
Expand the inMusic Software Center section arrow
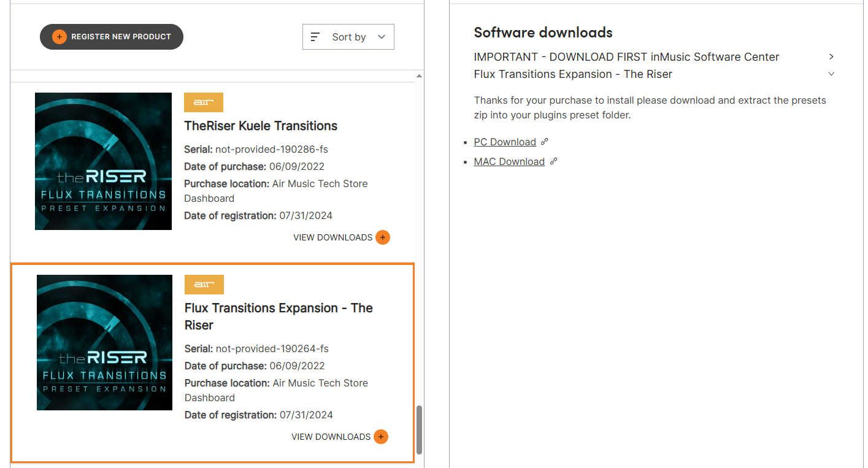831,56
